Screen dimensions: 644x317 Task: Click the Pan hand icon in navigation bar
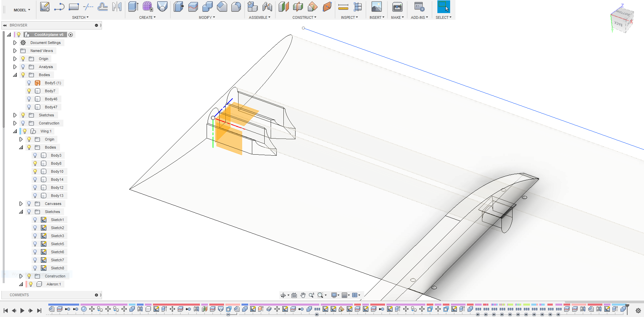303,295
